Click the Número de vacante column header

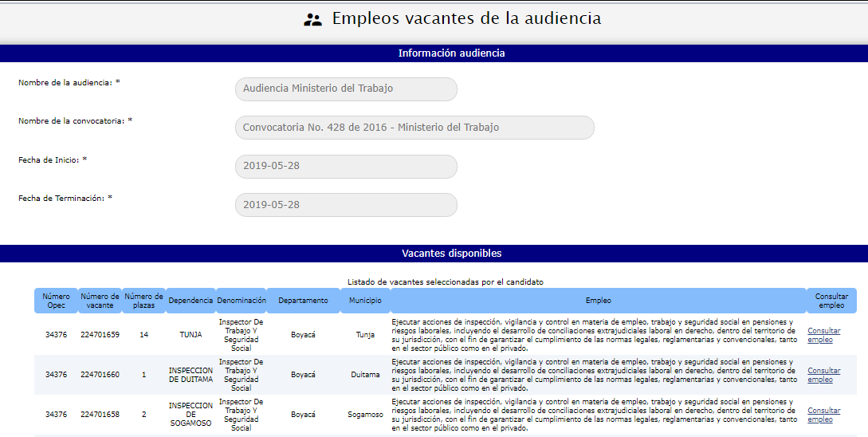coord(100,301)
